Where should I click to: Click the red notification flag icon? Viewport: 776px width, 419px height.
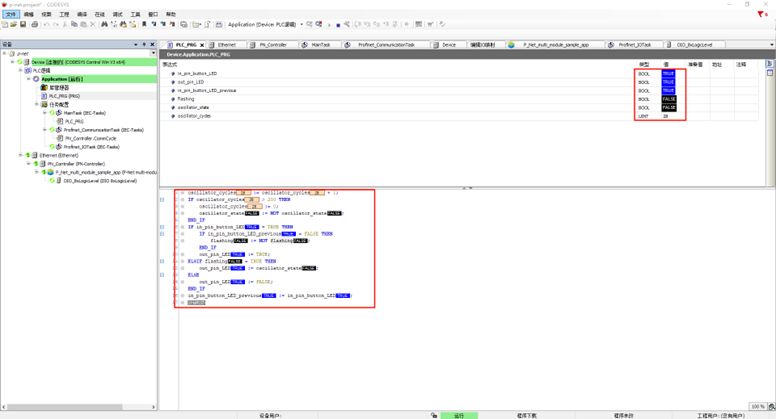(761, 15)
